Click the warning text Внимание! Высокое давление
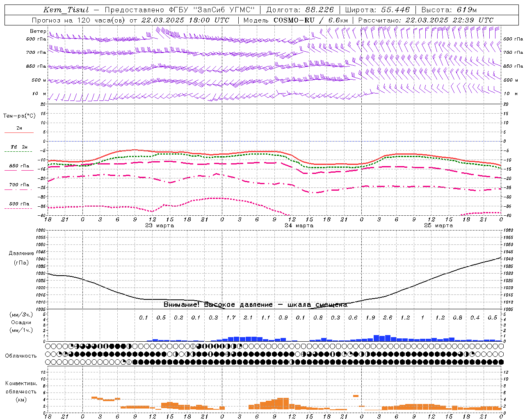525x420 pixels. (x=218, y=304)
